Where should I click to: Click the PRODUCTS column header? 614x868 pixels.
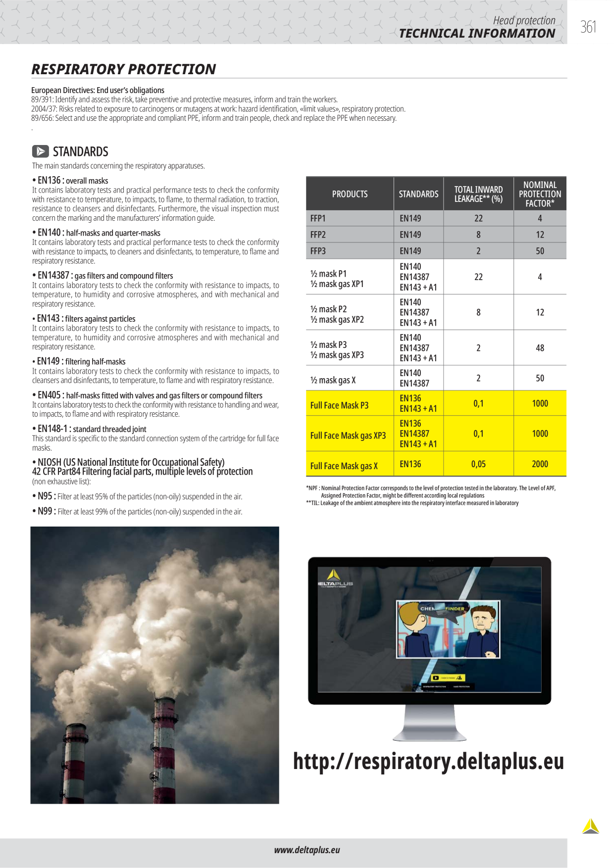click(350, 194)
